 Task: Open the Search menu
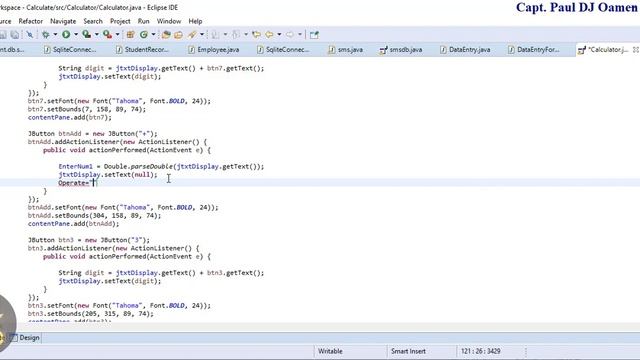click(x=93, y=21)
